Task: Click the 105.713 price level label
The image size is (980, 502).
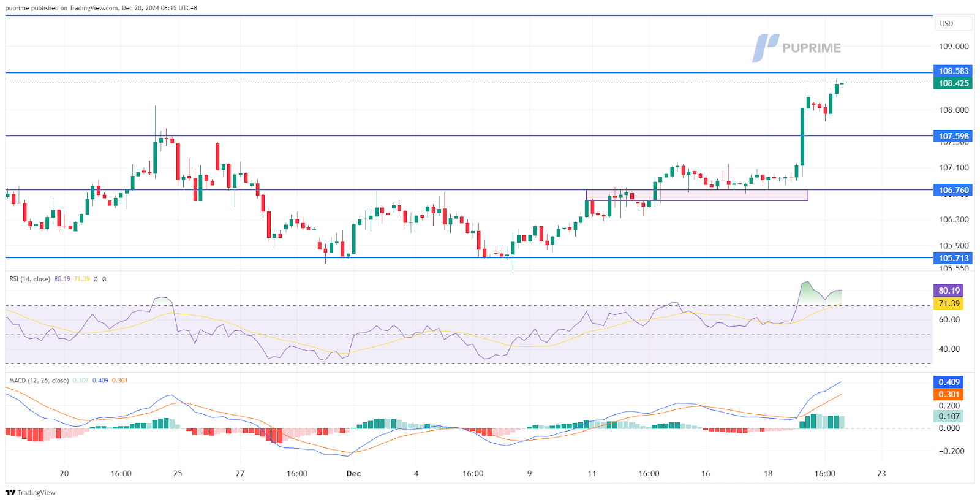Action: click(952, 258)
